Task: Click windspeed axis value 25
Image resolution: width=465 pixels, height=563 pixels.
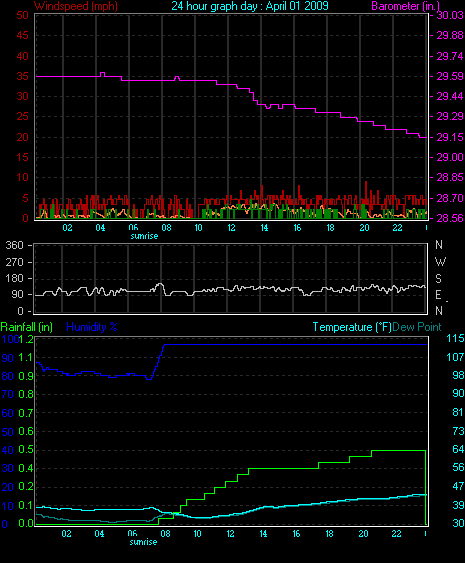Action: click(22, 116)
